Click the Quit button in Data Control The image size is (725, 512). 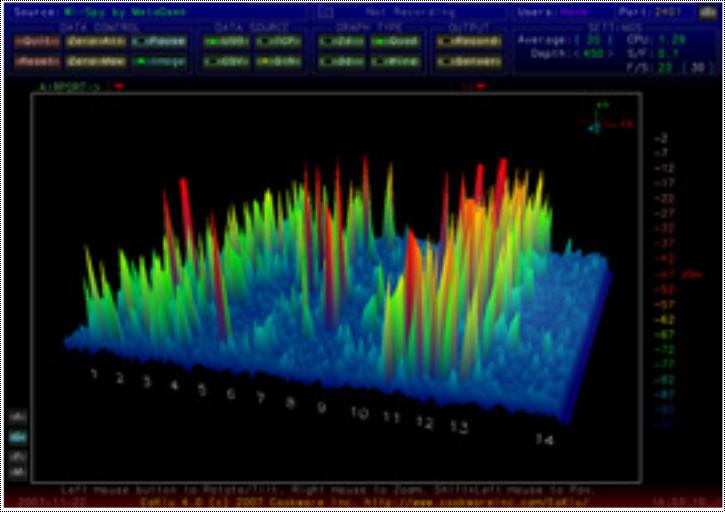[37, 42]
